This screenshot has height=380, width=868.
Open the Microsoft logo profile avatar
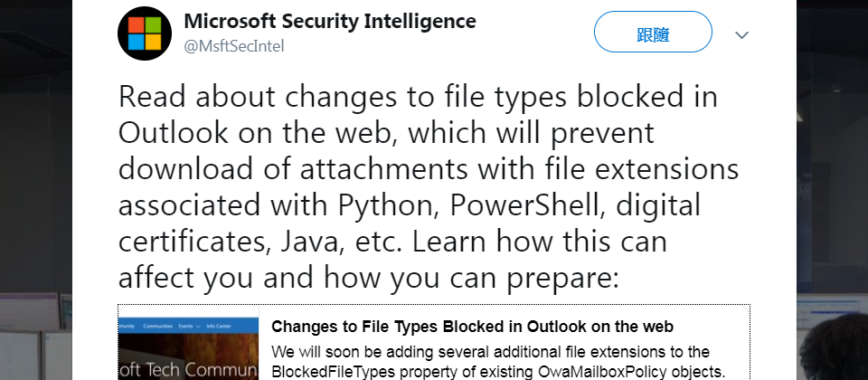tap(145, 33)
